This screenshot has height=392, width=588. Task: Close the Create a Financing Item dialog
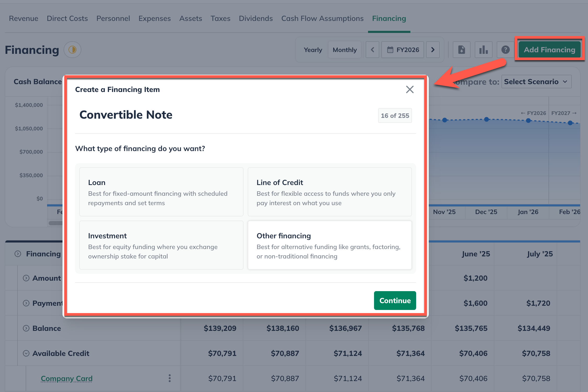(x=410, y=89)
